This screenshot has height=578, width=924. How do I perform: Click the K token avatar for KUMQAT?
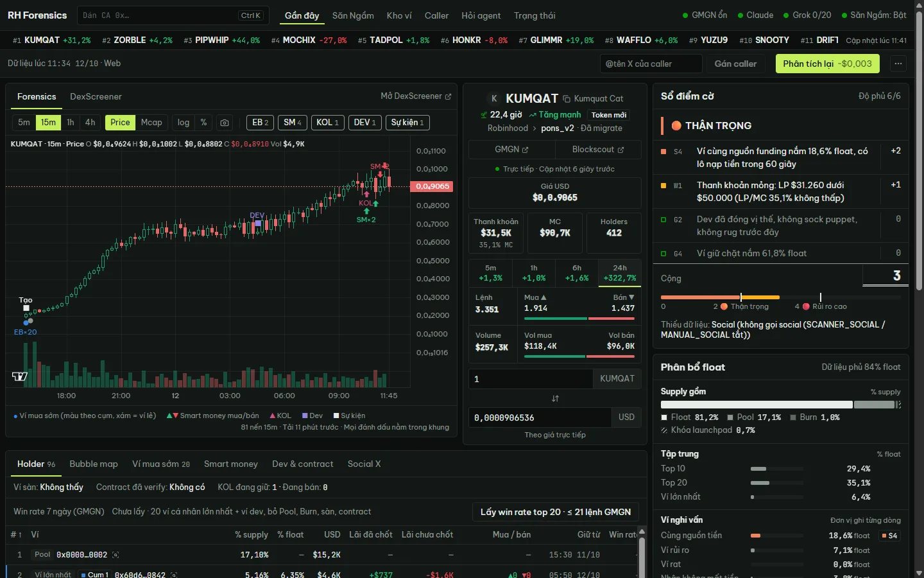[493, 98]
